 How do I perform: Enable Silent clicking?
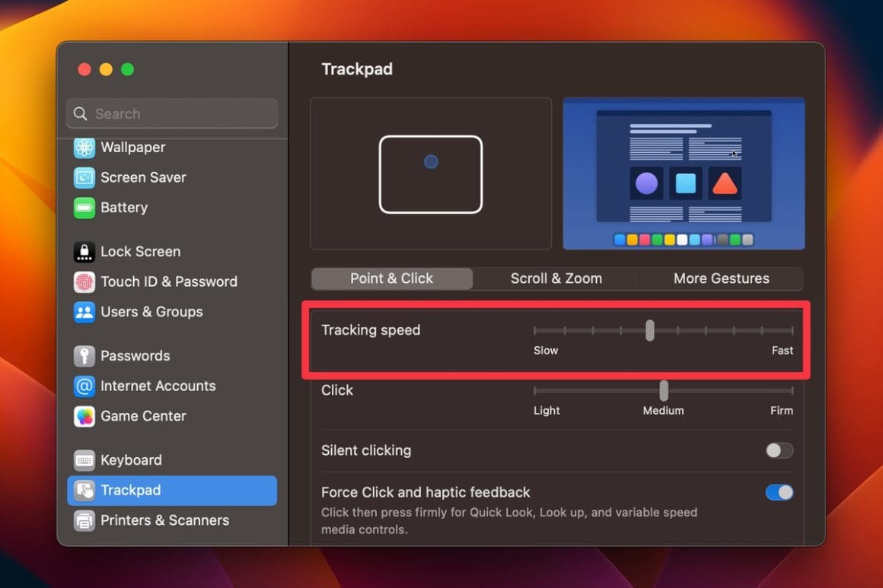pos(778,450)
